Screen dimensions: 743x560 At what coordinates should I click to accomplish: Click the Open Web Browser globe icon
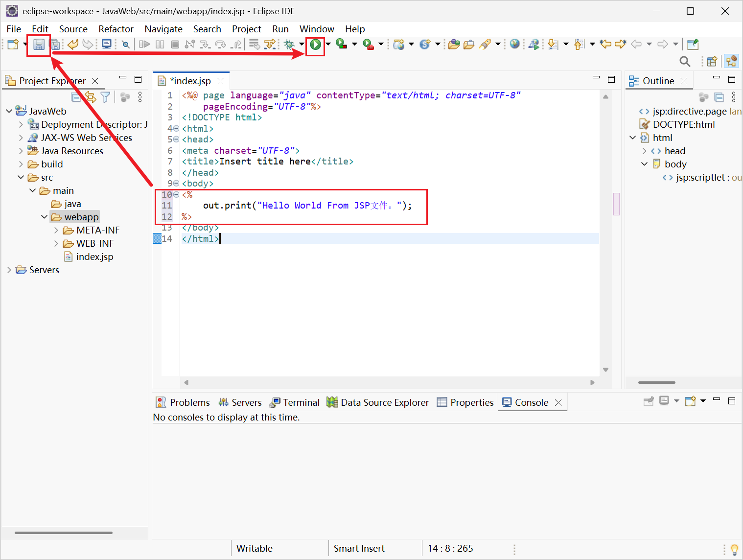(x=514, y=44)
